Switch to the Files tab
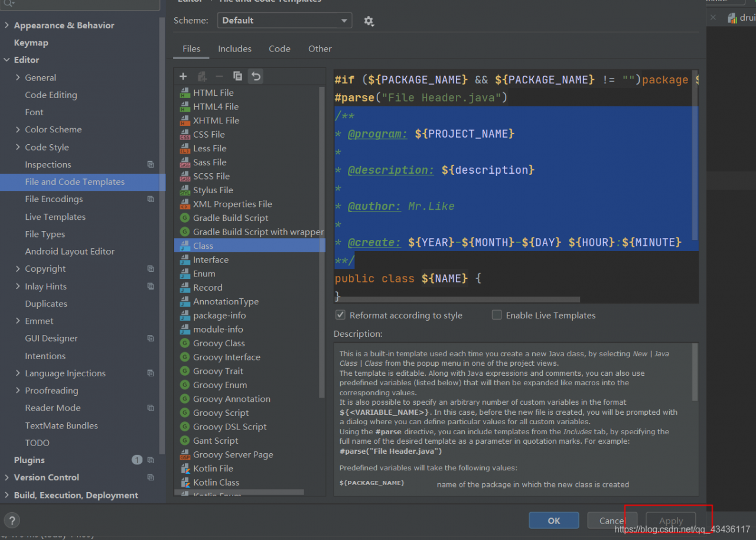 pos(191,49)
